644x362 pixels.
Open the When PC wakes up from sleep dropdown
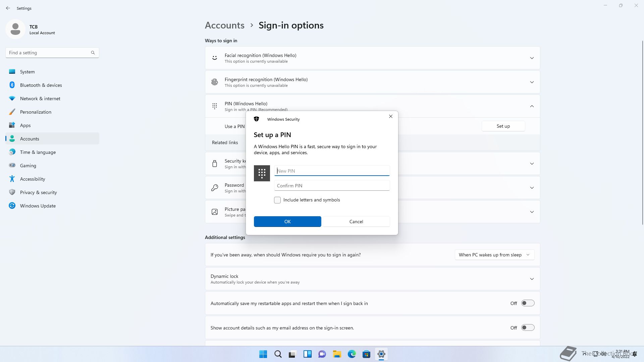[494, 255]
